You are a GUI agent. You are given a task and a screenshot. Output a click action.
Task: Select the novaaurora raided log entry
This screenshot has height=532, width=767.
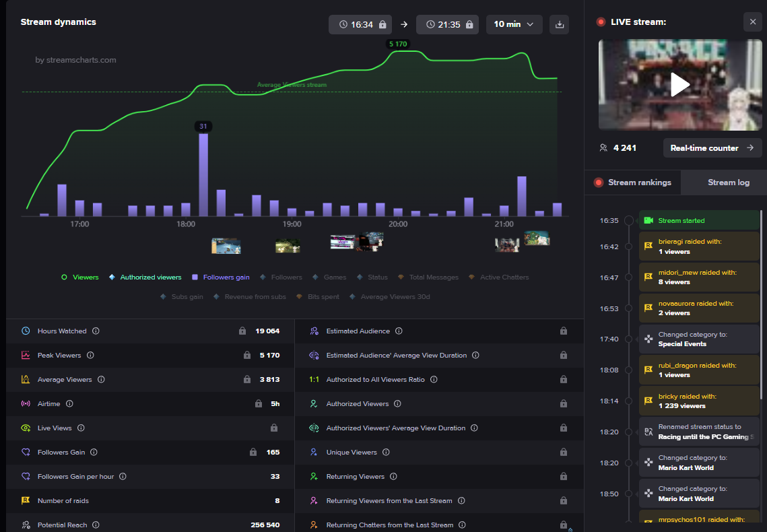(x=699, y=308)
